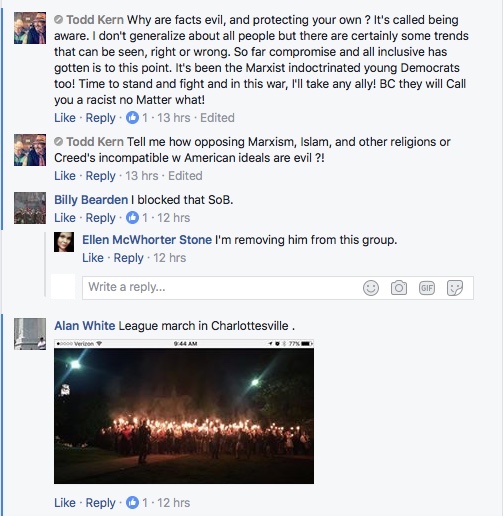Open GIF selector in reply box

tap(427, 288)
